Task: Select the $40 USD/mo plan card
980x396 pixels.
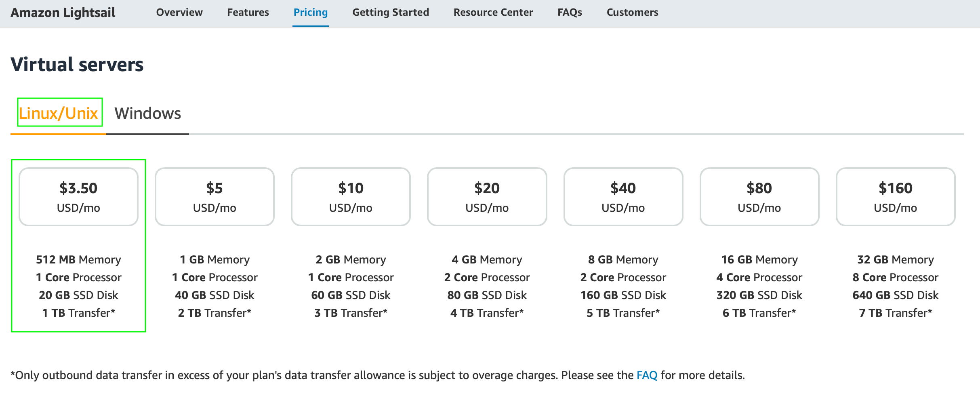Action: tap(623, 196)
